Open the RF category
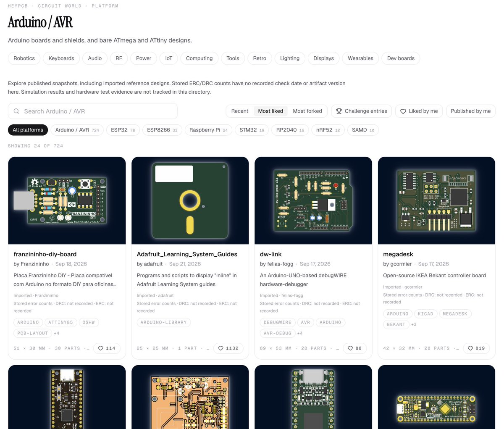 [119, 58]
